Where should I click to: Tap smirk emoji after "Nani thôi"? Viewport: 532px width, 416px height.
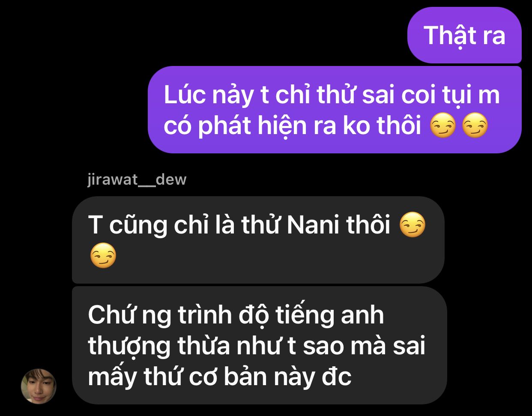[x=412, y=225]
